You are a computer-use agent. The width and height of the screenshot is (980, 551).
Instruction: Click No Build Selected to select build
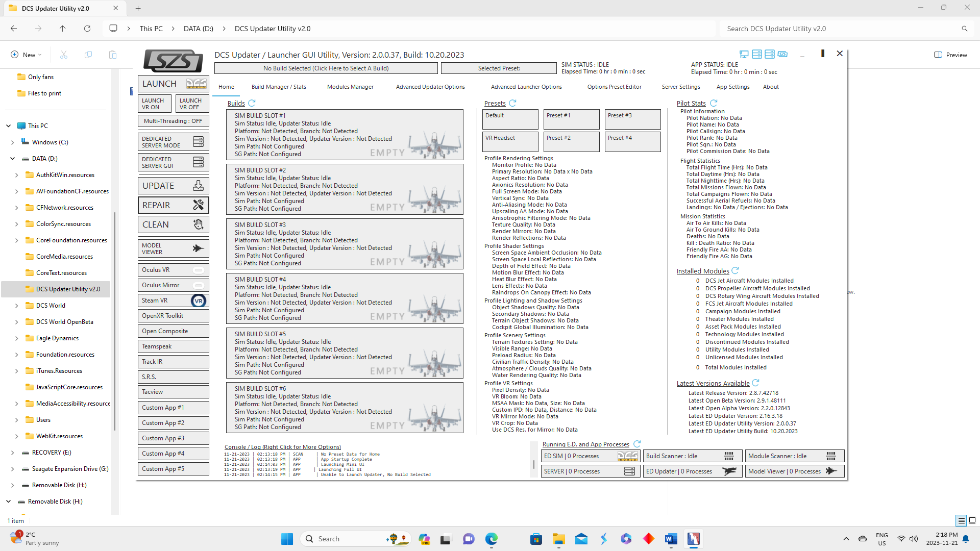pos(326,68)
